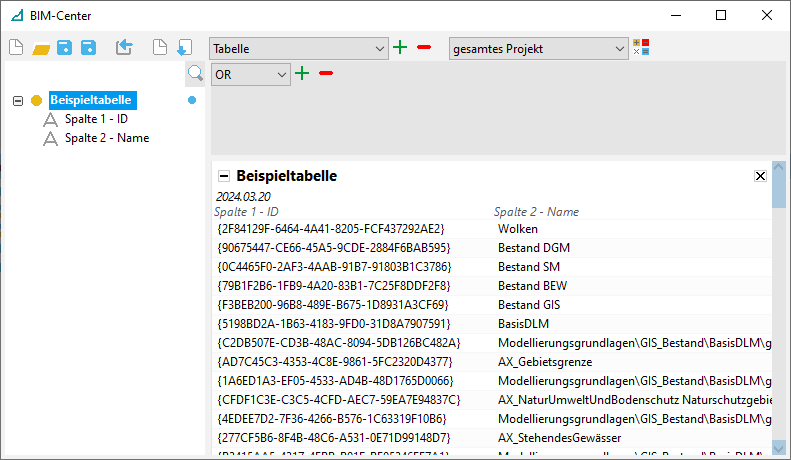Click the new document icon in the toolbar
Image resolution: width=791 pixels, height=460 pixels.
pos(15,47)
